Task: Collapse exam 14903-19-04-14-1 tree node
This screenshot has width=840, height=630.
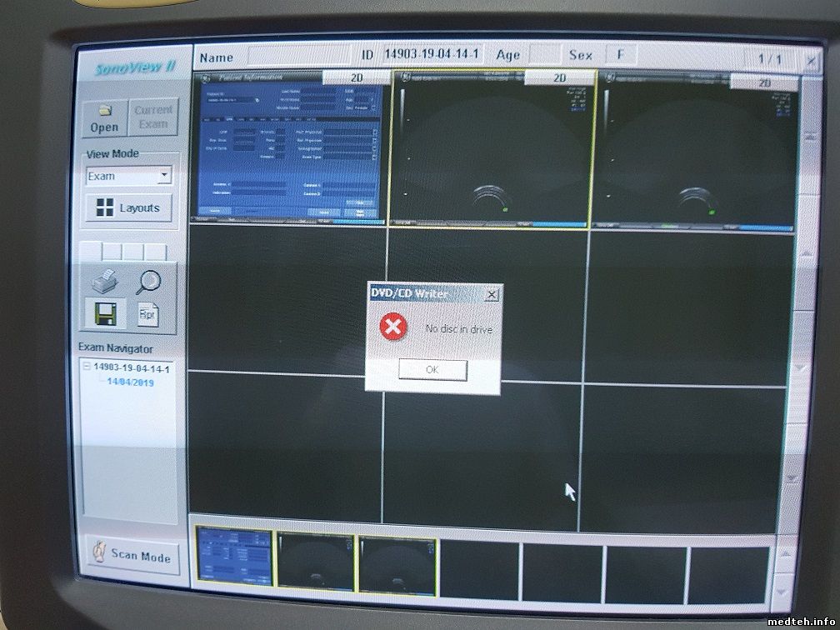Action: 86,367
